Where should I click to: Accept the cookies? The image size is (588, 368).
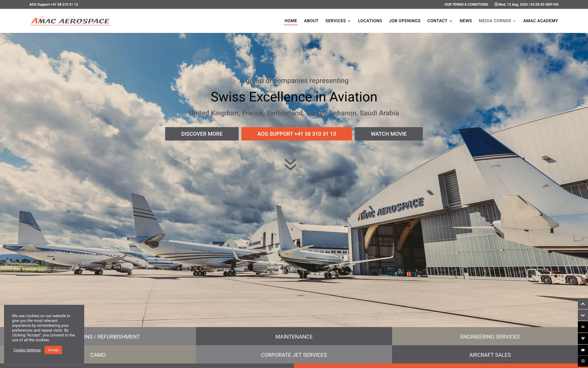(53, 350)
